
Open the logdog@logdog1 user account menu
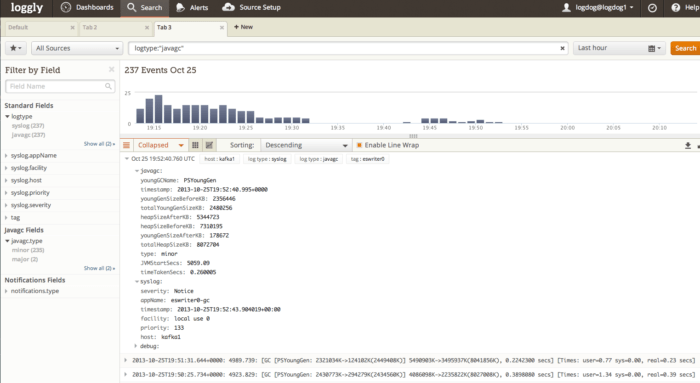597,8
